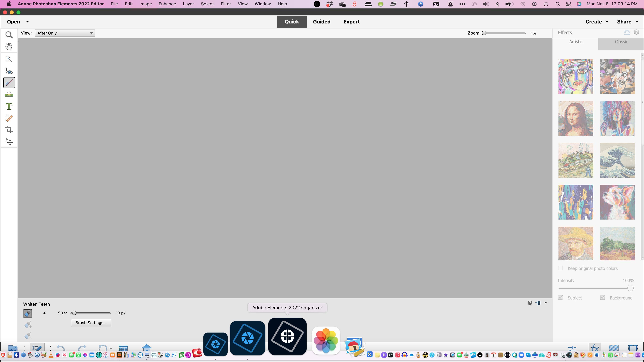Select the Zoom tool in toolbar
Screen dimensions: 644x362
pos(9,35)
